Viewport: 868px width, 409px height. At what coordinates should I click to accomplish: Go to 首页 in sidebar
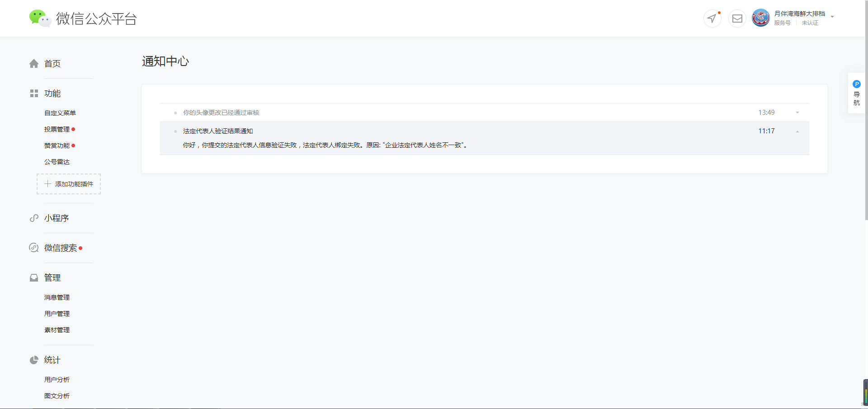click(x=52, y=64)
